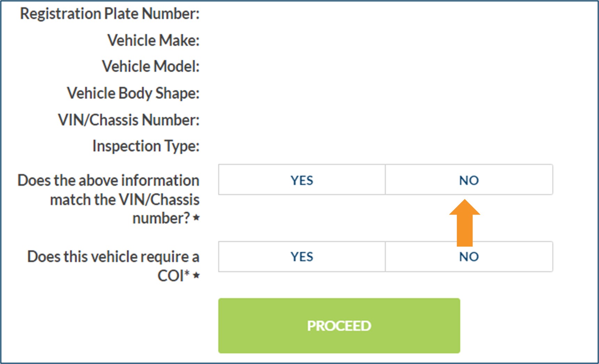Screen dimensions: 599x364
Task: Choose YES for vehicle requires COI
Action: (302, 257)
